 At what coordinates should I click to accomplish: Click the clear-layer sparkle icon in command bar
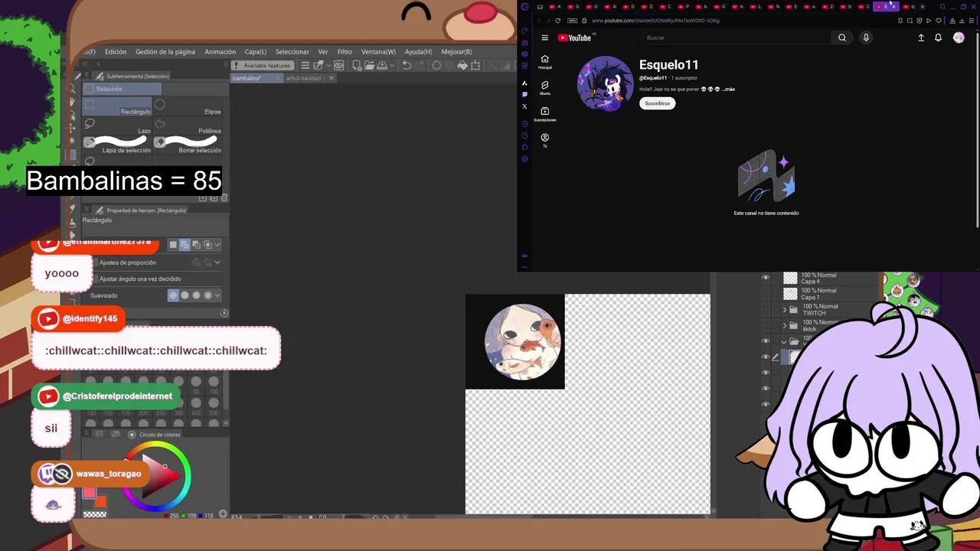point(436,66)
